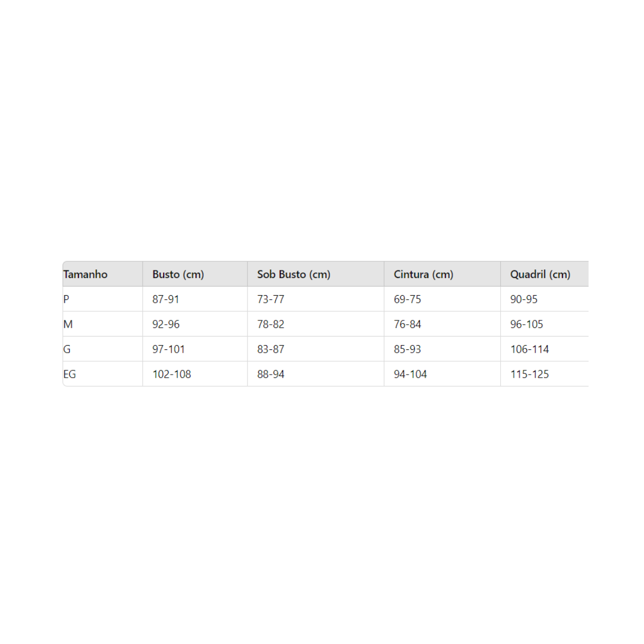Select hip value 96-105

pyautogui.click(x=526, y=324)
